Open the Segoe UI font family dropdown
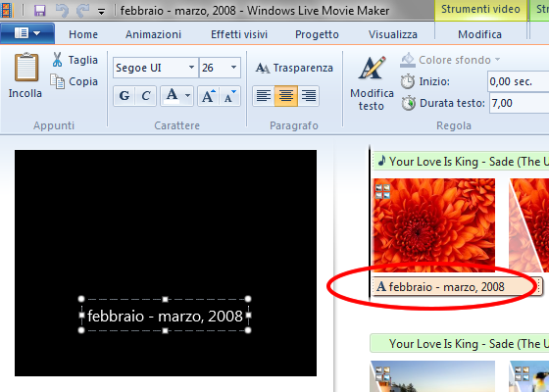The height and width of the screenshot is (392, 549). 191,68
